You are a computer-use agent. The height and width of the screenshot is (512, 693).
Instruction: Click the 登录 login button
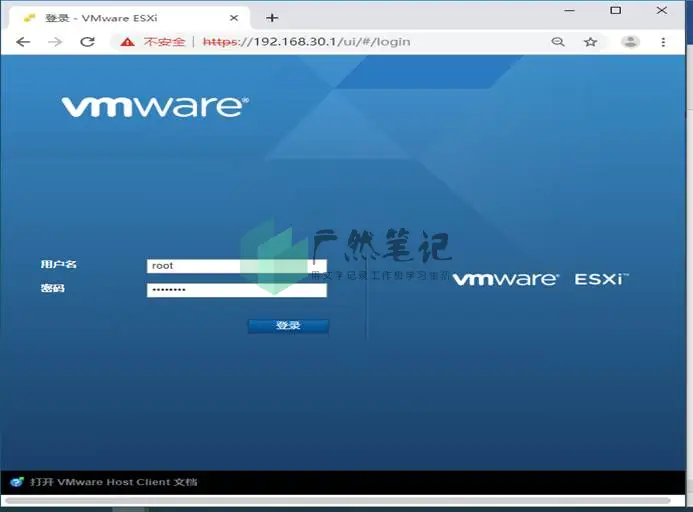coord(288,326)
